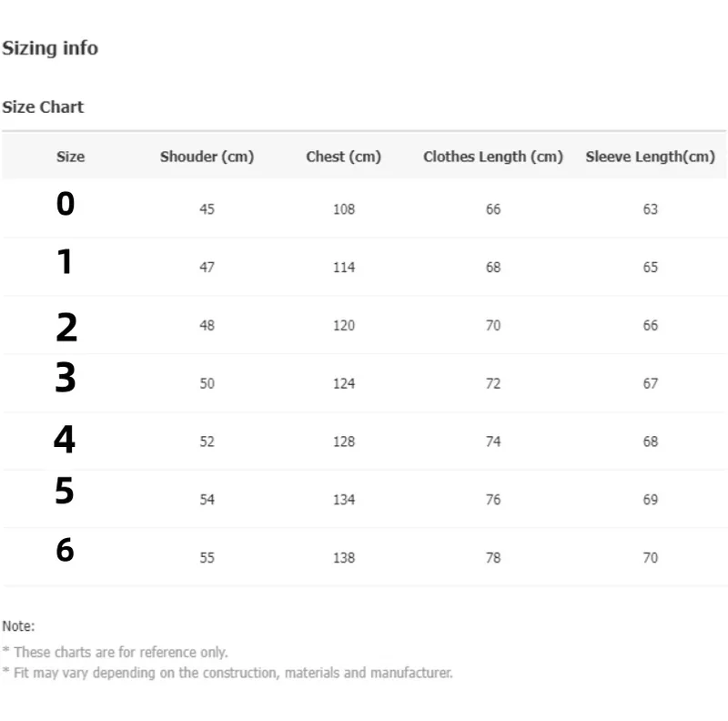Image resolution: width=728 pixels, height=721 pixels.
Task: Click the Size Chart title
Action: click(43, 107)
